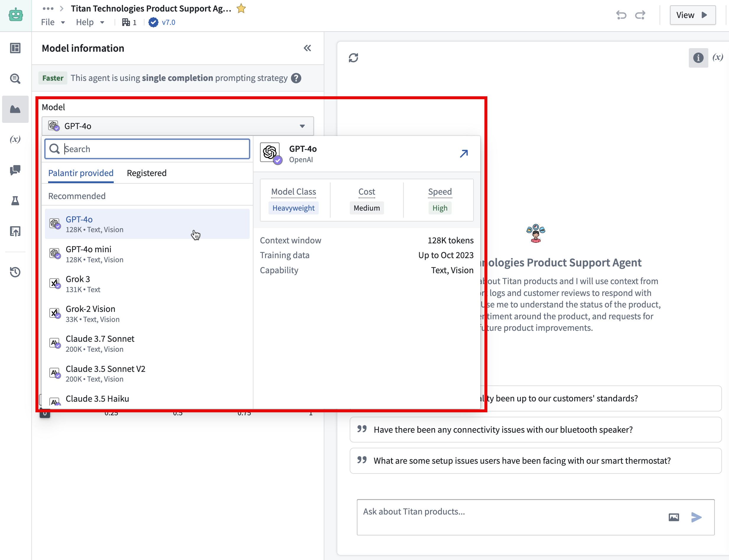729x560 pixels.
Task: Open version history from the sidebar
Action: coord(15,272)
